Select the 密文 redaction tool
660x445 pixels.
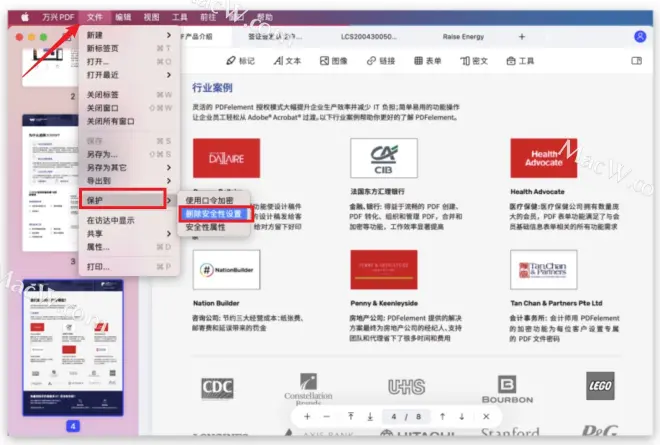474,61
